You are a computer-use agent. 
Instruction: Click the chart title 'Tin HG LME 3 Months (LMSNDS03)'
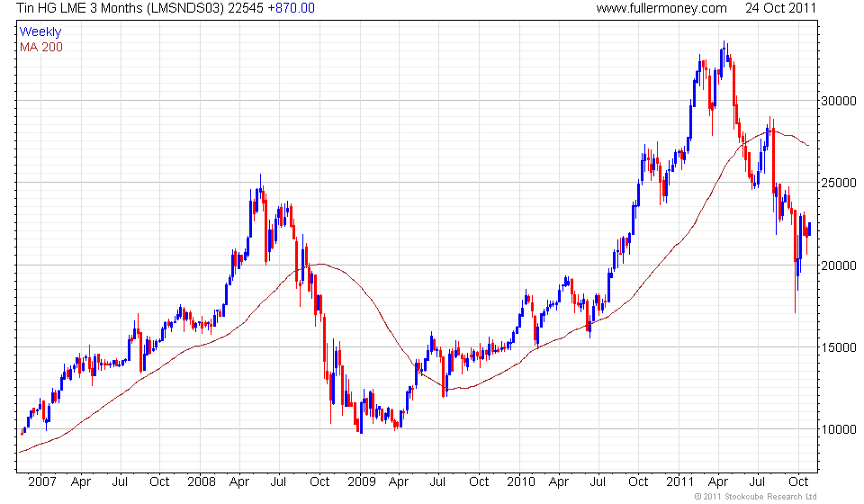click(x=120, y=8)
